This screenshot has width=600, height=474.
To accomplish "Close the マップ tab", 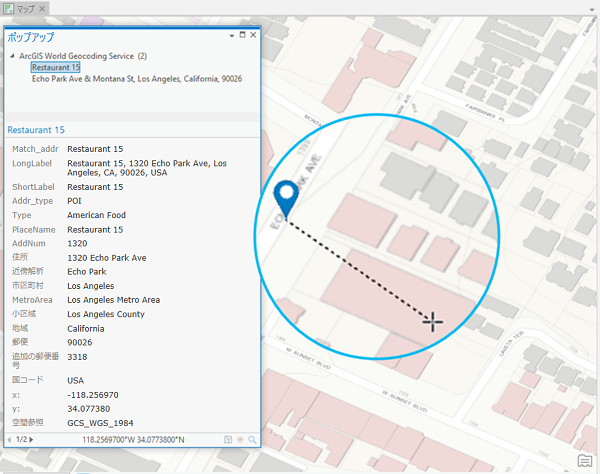I will 42,9.
